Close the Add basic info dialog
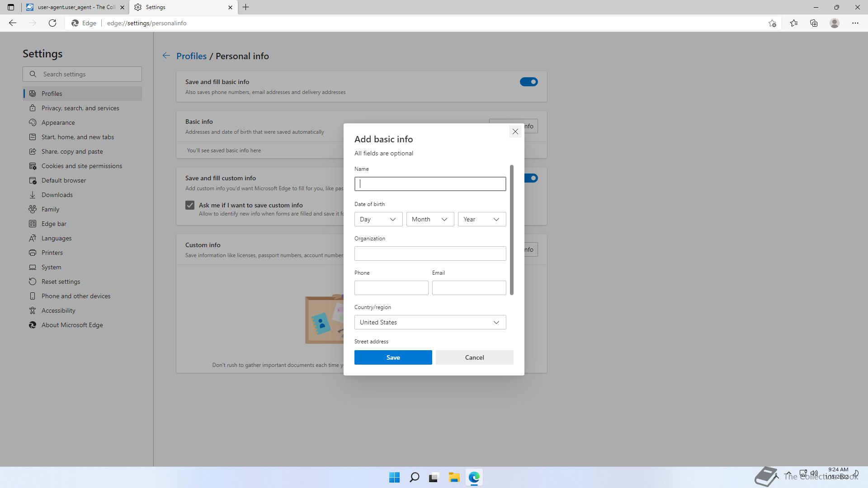Viewport: 868px width, 488px height. pyautogui.click(x=515, y=131)
